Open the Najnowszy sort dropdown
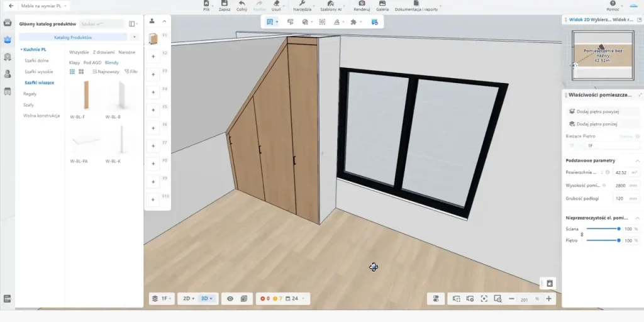The width and height of the screenshot is (644, 322). 106,72
